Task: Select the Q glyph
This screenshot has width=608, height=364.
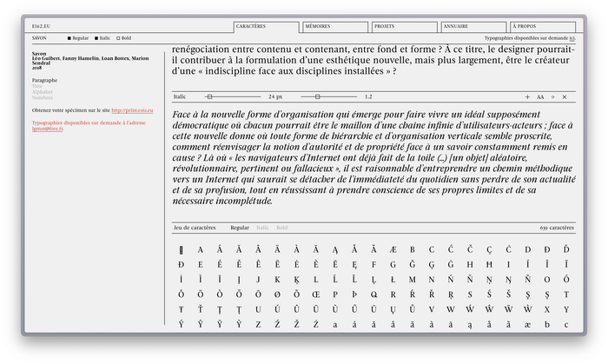Action: coord(373,295)
